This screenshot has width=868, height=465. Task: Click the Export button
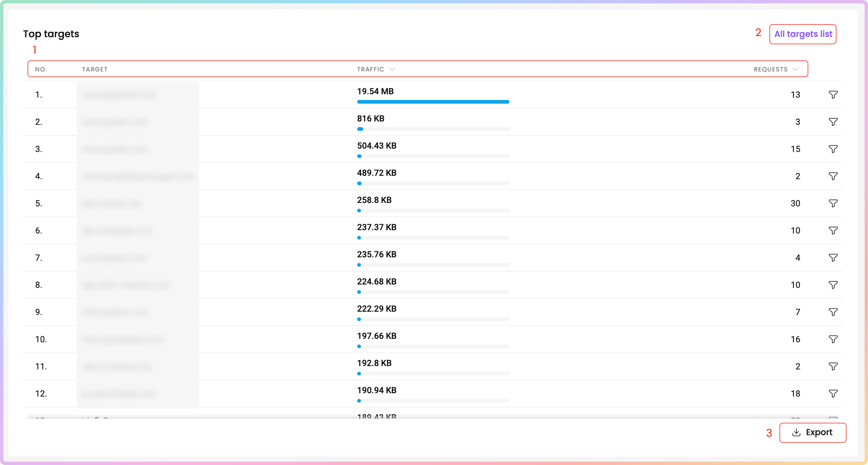tap(812, 432)
